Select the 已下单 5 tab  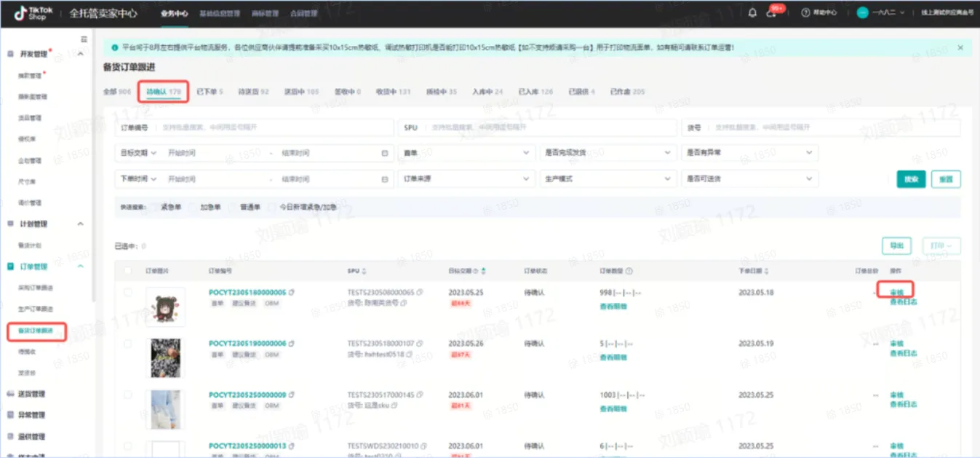tap(210, 92)
